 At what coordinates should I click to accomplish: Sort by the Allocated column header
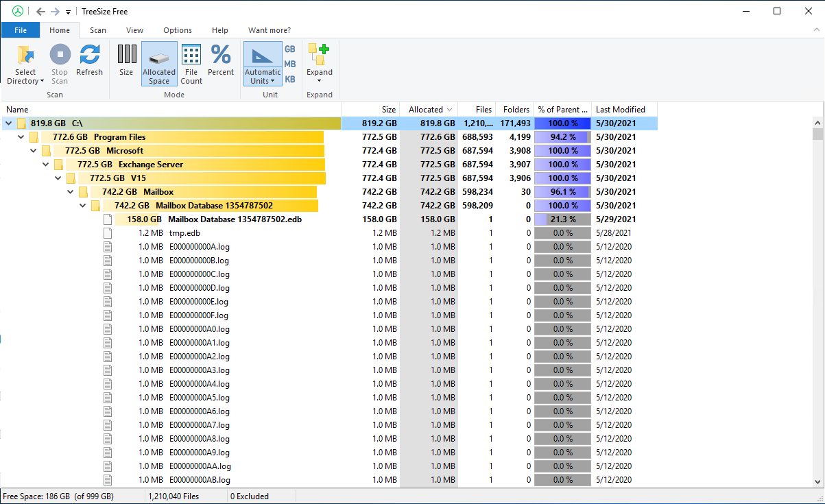tap(429, 109)
